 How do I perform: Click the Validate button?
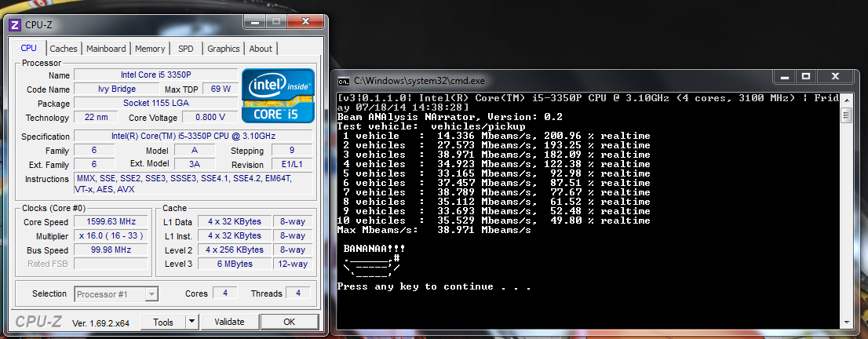[x=229, y=322]
